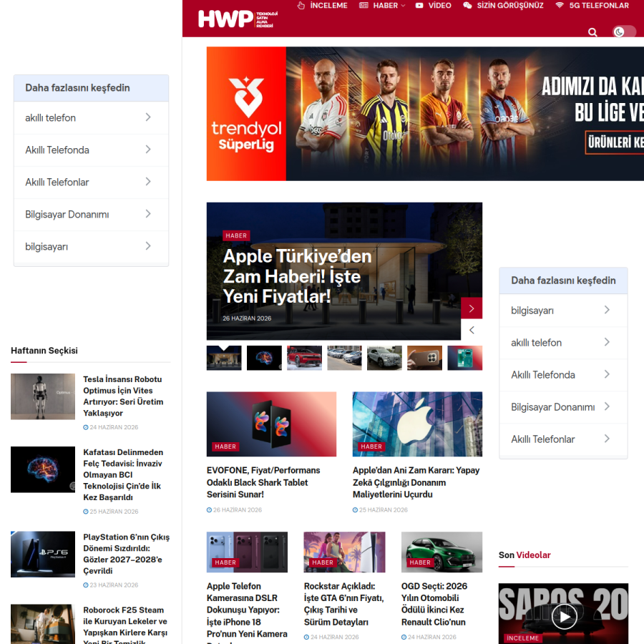Expand right sidebar 'Bilgisayar Donanımı' chevron
This screenshot has height=644, width=644.
(x=607, y=406)
